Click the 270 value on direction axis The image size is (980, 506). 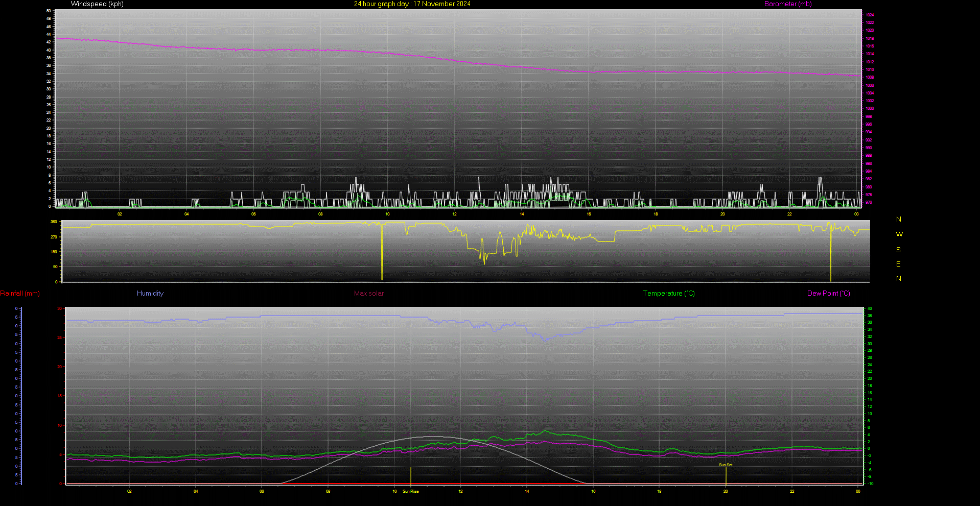54,237
